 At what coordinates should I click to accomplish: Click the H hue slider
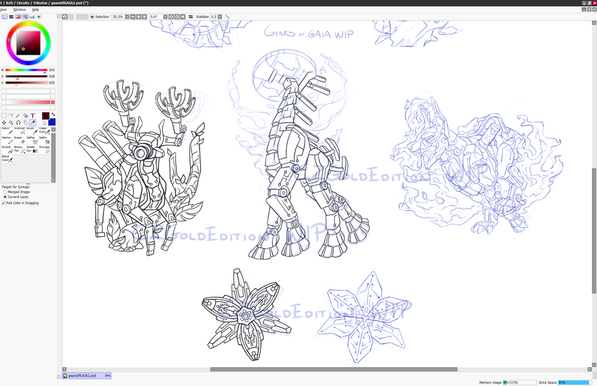coord(26,70)
